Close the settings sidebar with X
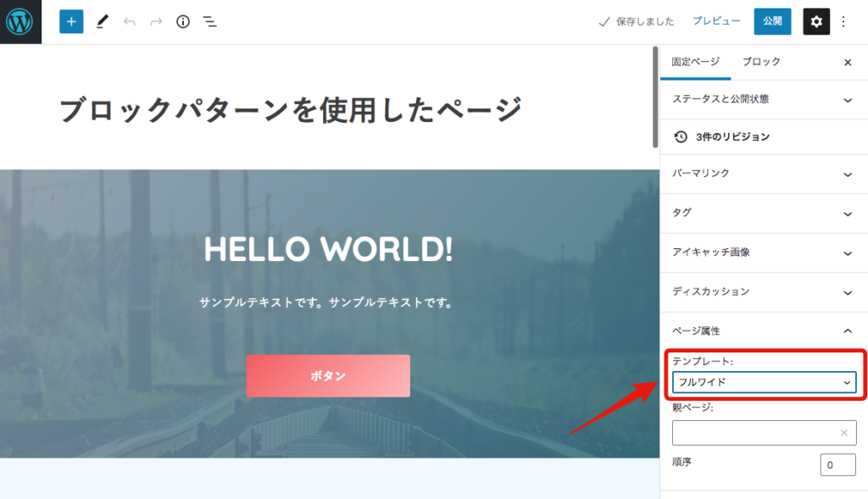The image size is (868, 499). (x=848, y=62)
